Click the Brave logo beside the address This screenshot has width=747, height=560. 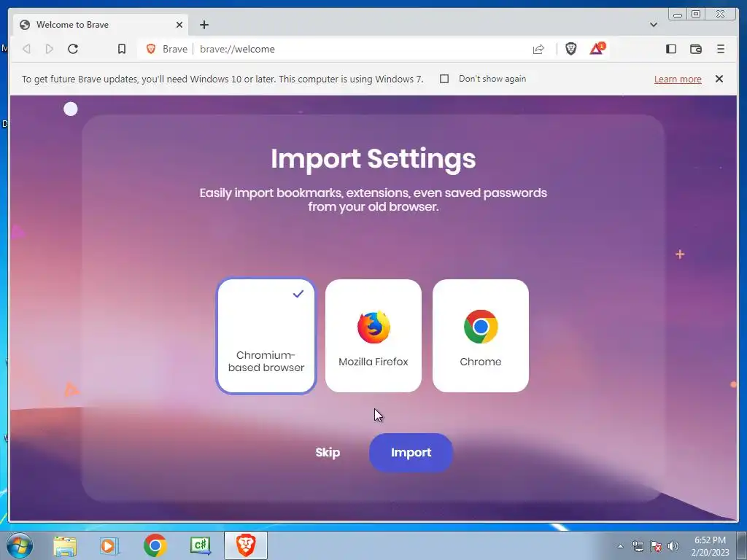point(151,49)
